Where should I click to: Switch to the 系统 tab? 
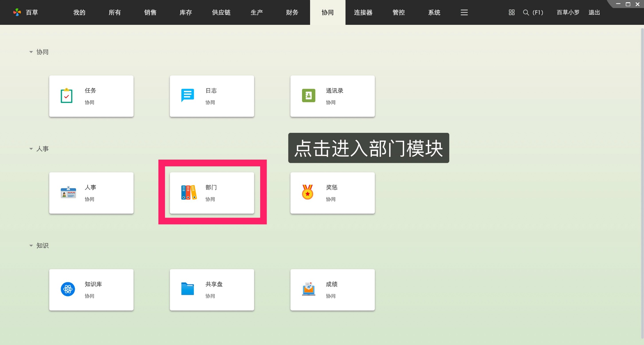(434, 13)
